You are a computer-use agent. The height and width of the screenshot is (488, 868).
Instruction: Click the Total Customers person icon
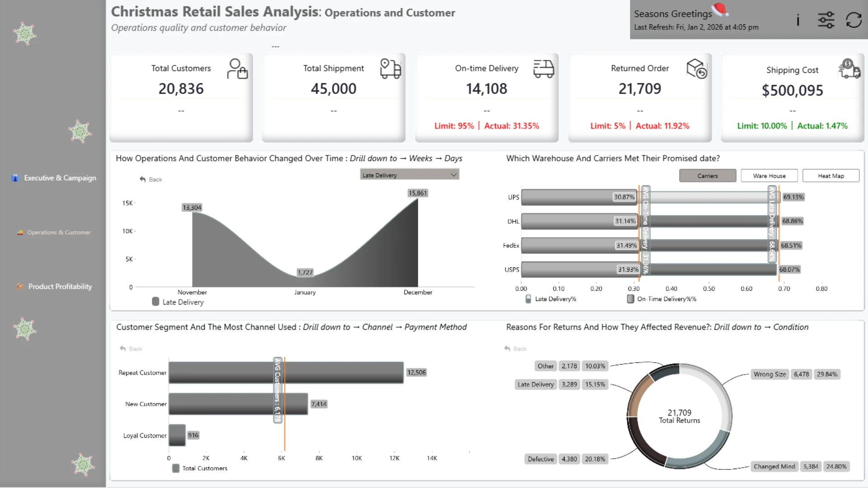tap(237, 69)
